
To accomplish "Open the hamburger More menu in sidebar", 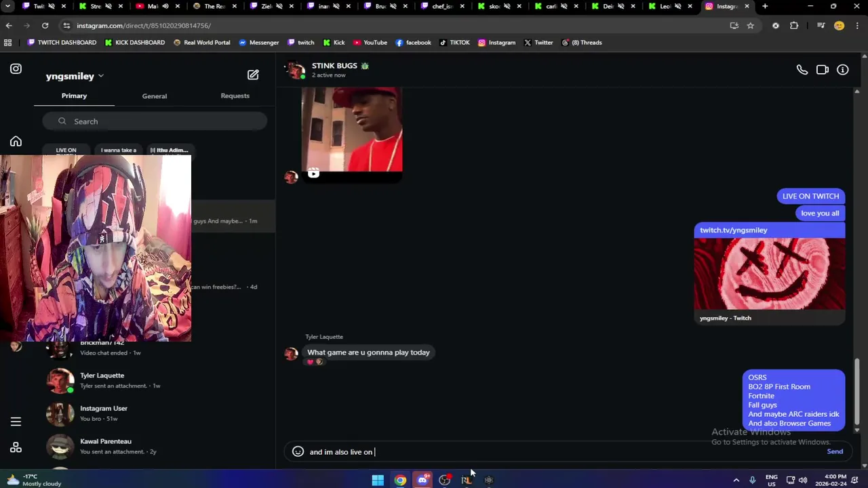I will click(x=16, y=422).
